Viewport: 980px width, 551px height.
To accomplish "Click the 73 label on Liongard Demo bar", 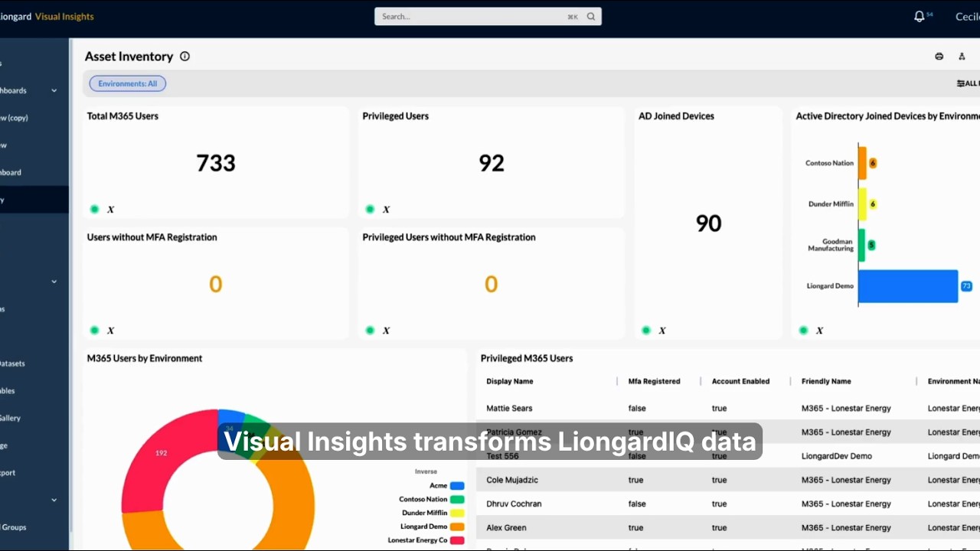I will click(966, 286).
